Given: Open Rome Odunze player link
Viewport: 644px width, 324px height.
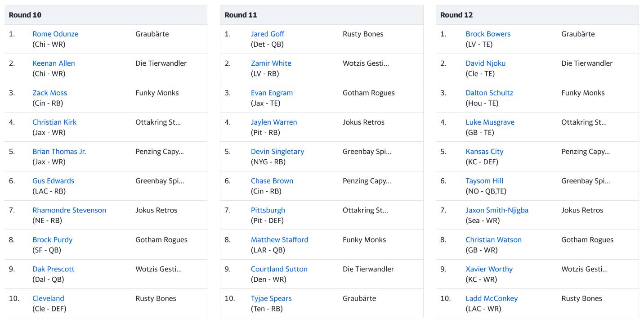Looking at the screenshot, I should click(x=55, y=34).
